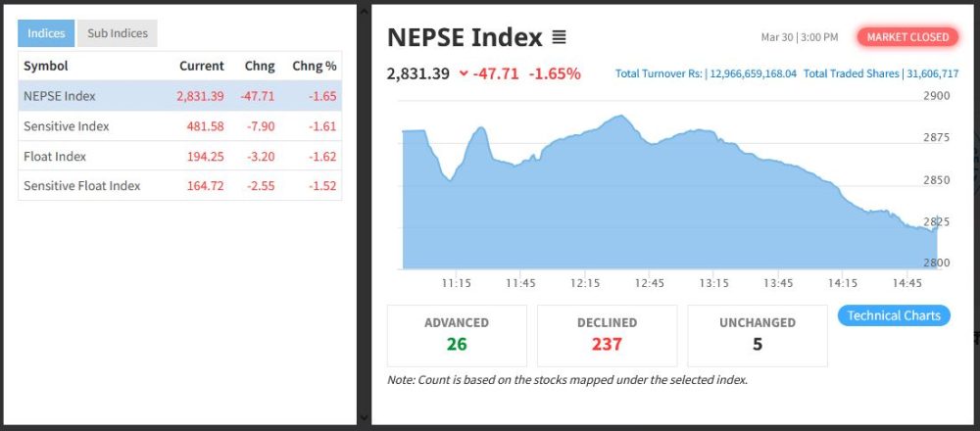Select the Sensitive Float Index row
The height and width of the screenshot is (431, 980).
tap(179, 186)
